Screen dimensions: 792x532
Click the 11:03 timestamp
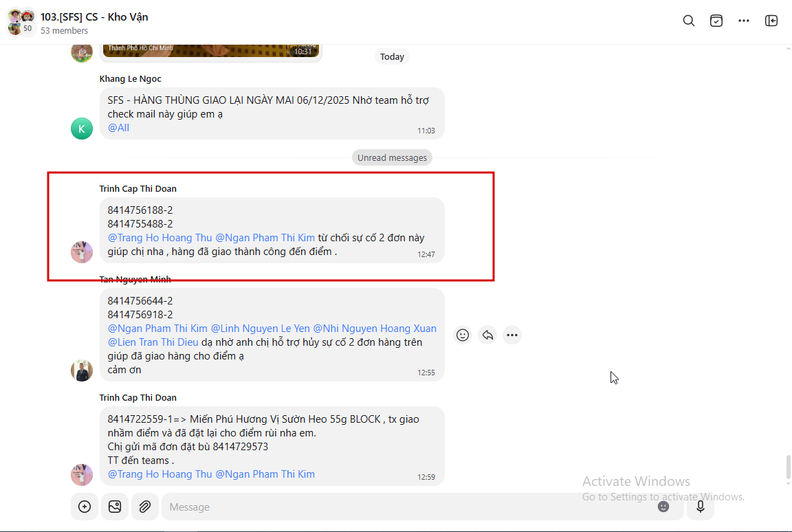426,131
